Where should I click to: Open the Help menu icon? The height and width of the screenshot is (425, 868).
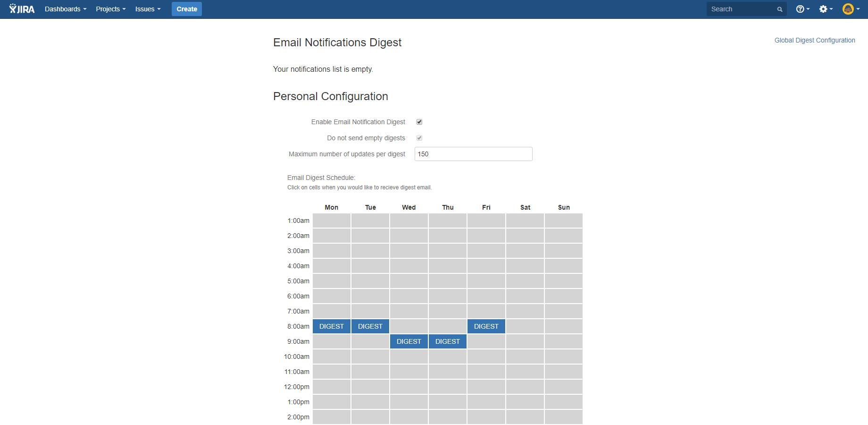802,9
